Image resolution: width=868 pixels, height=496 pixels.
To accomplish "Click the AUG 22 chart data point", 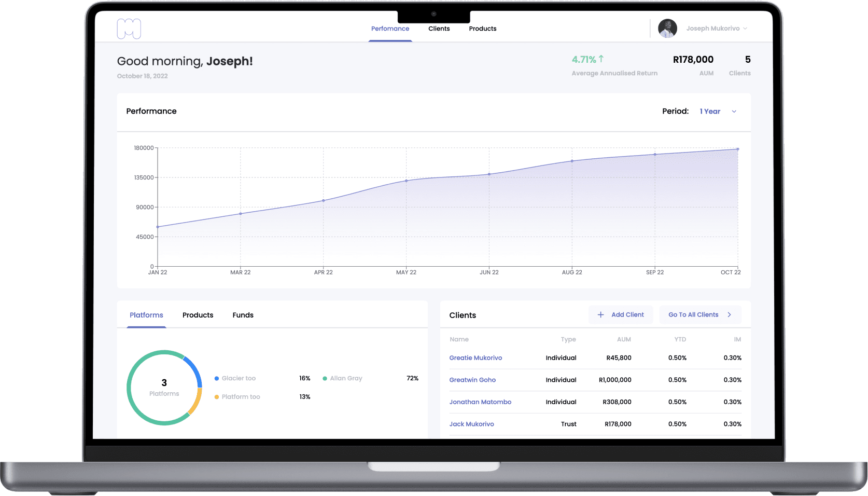I will click(572, 161).
